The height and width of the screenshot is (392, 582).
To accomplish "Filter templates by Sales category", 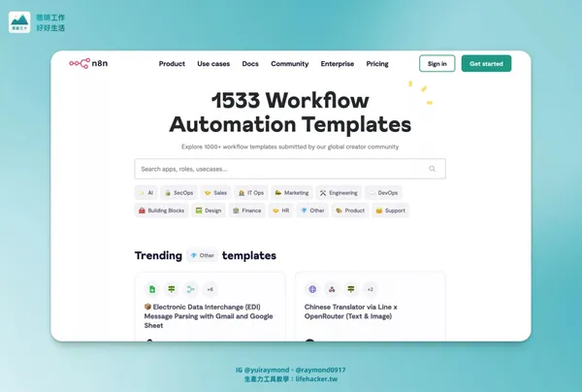I will point(215,193).
